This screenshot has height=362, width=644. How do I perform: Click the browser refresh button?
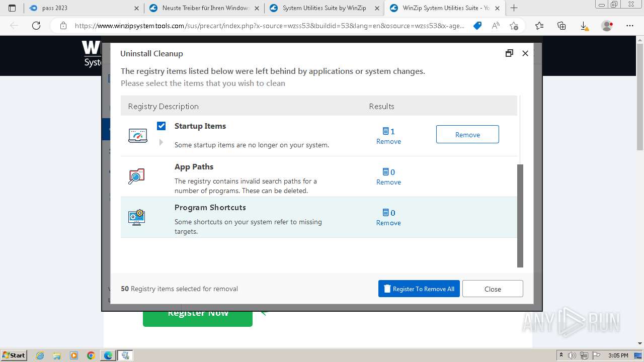click(36, 26)
